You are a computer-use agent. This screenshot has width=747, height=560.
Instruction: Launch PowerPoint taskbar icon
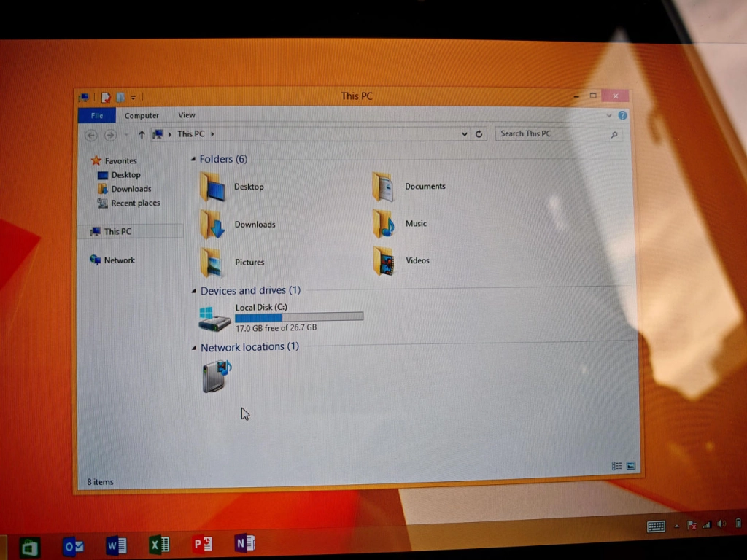coord(203,544)
